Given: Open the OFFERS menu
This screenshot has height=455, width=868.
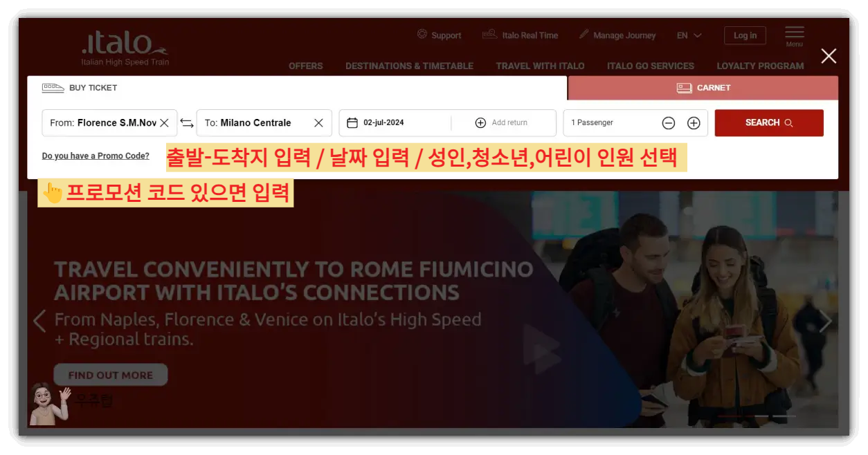Looking at the screenshot, I should click(x=305, y=66).
